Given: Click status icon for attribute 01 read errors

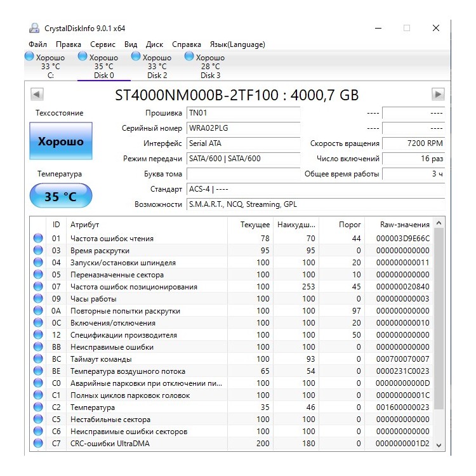Looking at the screenshot, I should (38, 238).
